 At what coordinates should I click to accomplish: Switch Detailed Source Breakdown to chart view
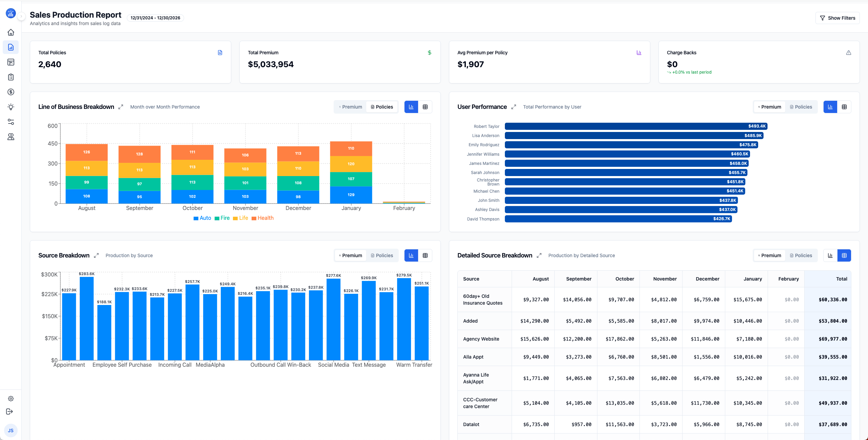[x=830, y=255]
